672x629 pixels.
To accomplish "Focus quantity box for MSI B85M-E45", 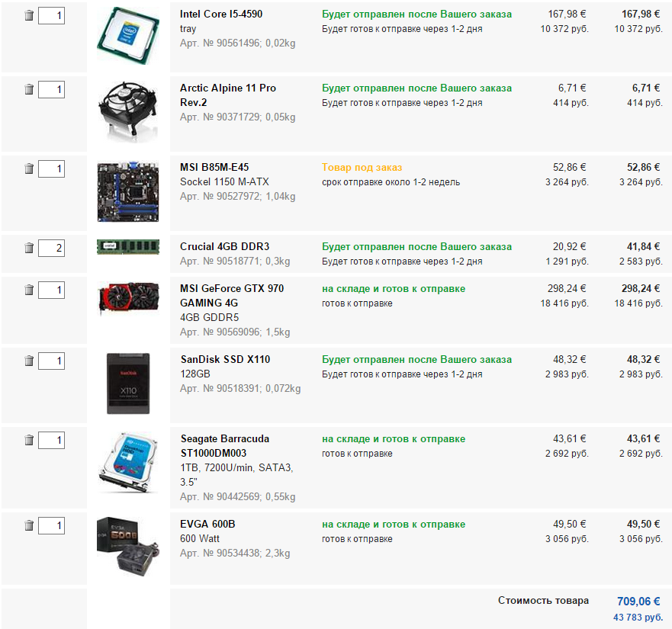I will tap(51, 168).
